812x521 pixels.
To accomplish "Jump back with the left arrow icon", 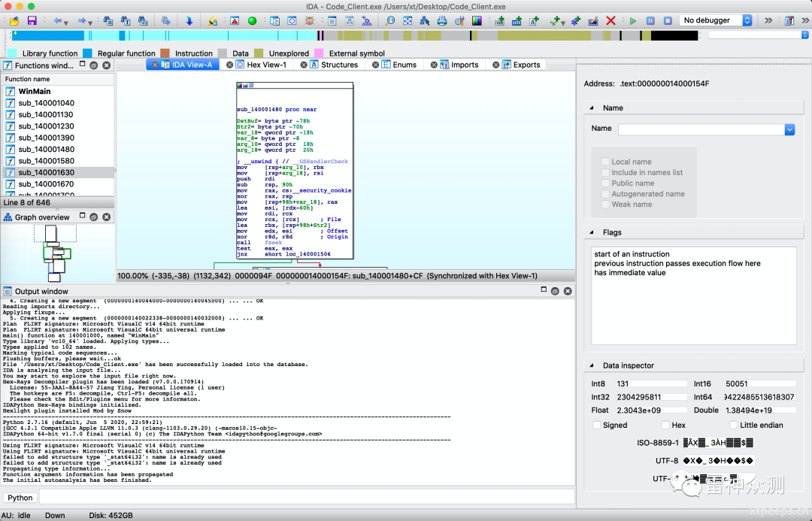I will click(57, 21).
